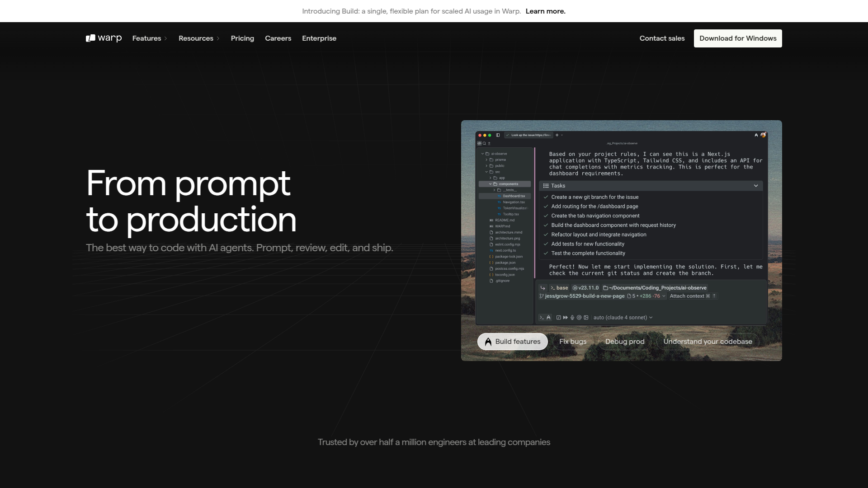This screenshot has height=488, width=868.
Task: Click the image attachment icon in the input bar
Action: (x=586, y=317)
